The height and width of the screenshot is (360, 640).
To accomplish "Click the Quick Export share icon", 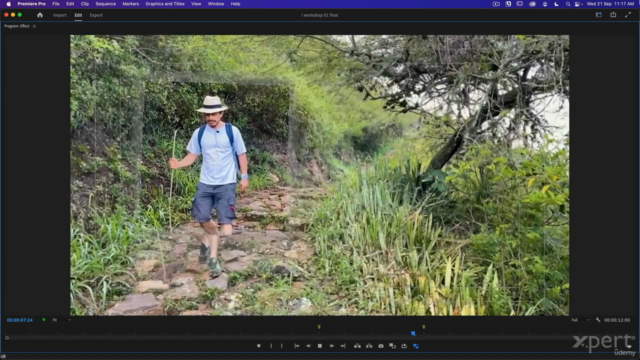I will [x=613, y=15].
